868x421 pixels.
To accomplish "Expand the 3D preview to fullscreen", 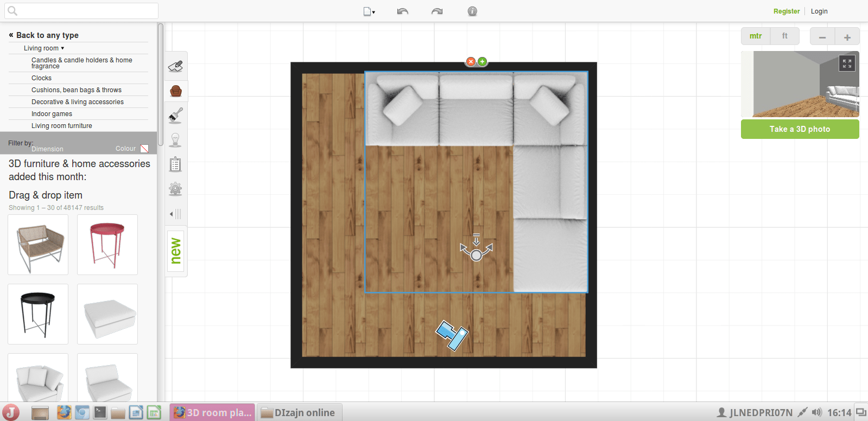I will point(847,63).
